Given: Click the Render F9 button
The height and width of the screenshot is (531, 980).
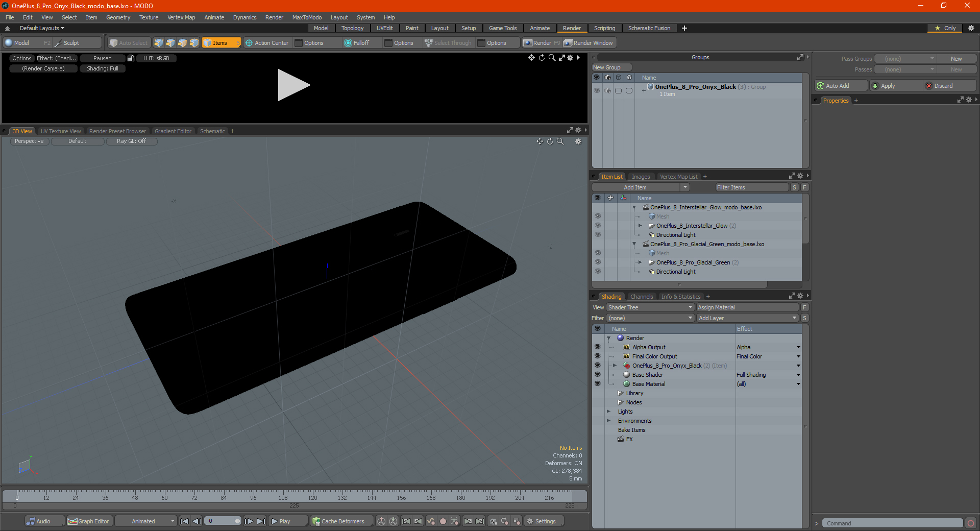Looking at the screenshot, I should pyautogui.click(x=542, y=43).
